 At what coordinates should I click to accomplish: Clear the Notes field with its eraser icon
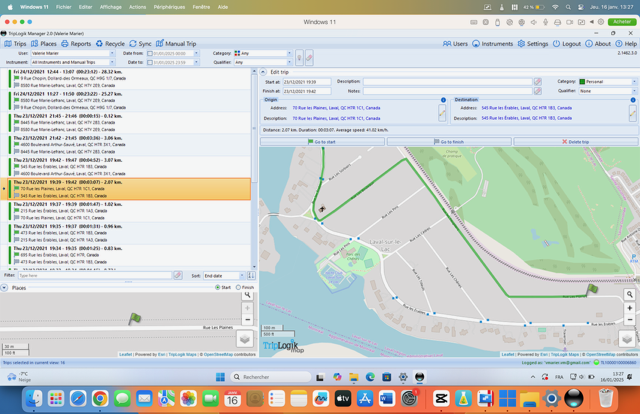coord(538,91)
